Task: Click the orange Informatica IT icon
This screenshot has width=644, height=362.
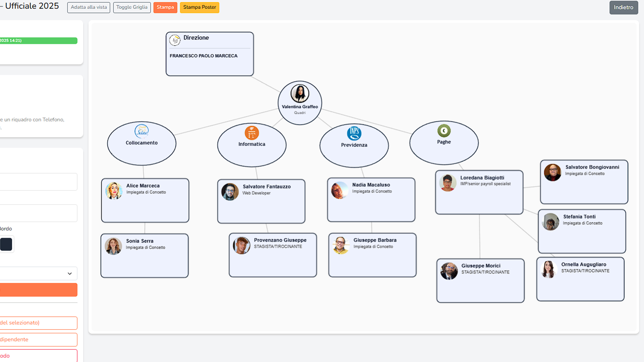Action: point(252,133)
